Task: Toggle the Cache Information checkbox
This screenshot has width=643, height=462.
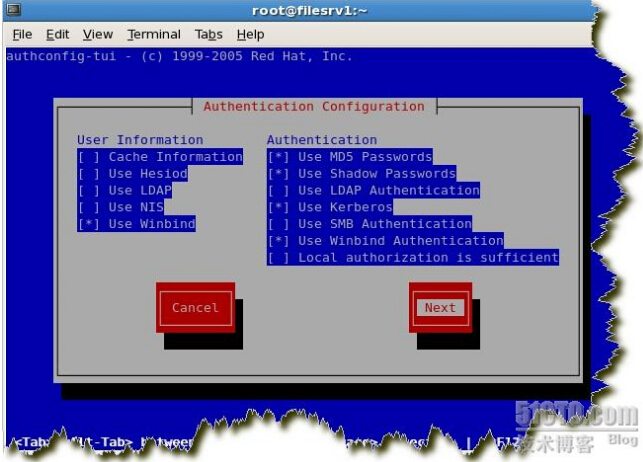Action: point(160,157)
